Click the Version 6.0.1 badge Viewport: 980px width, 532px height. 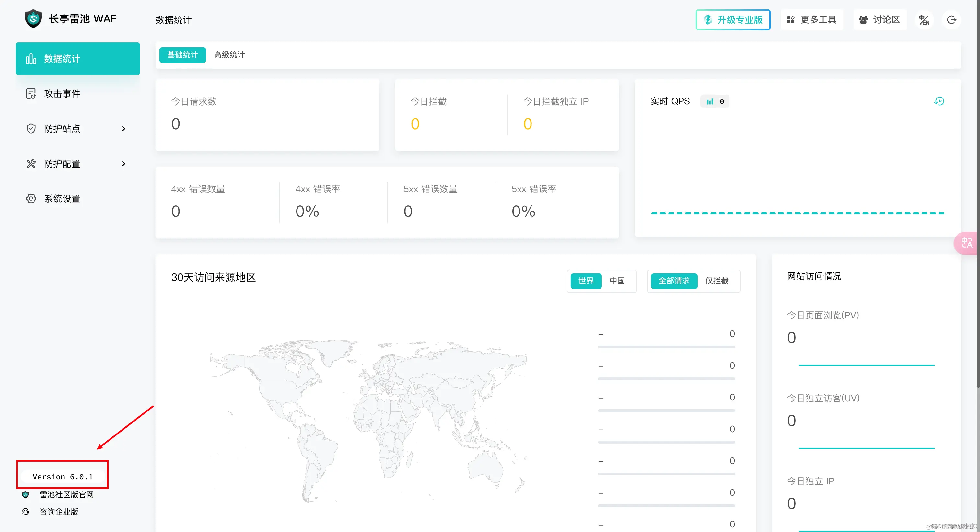point(63,477)
